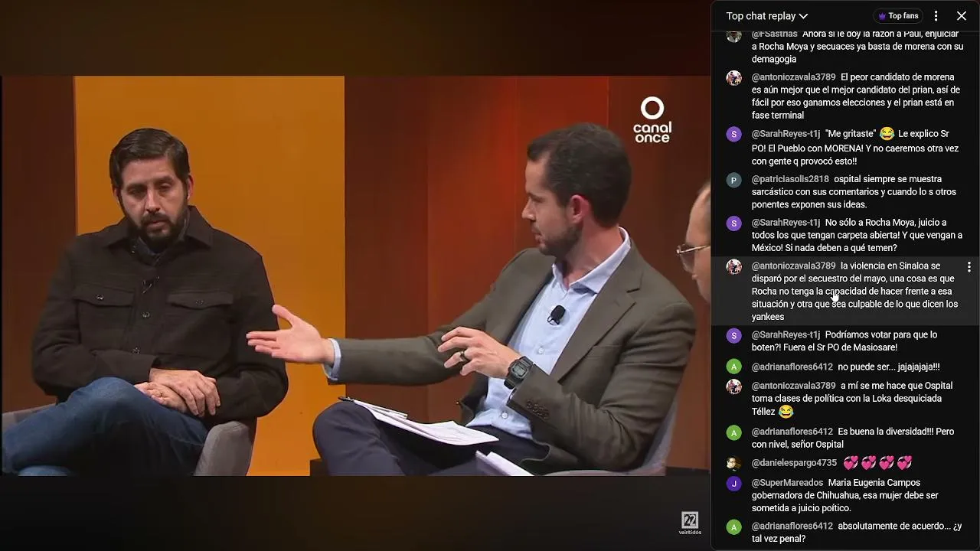
Task: Open the @FSastrias username
Action: (x=774, y=34)
